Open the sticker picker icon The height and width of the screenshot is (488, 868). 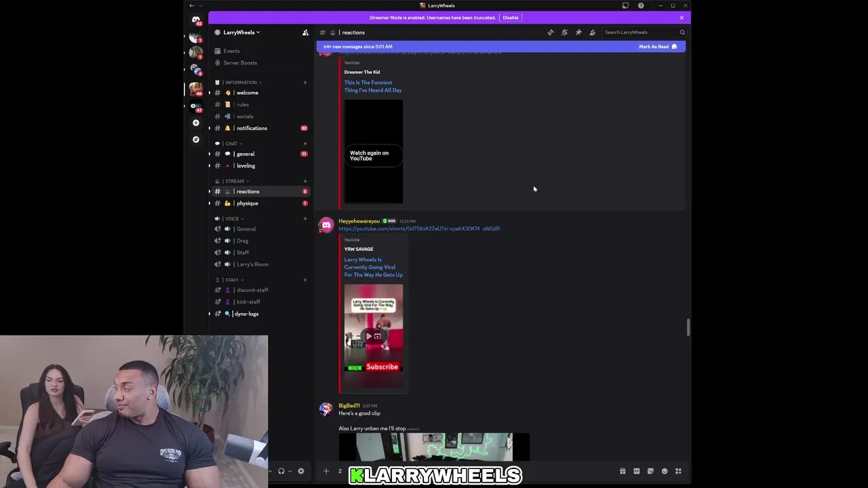(650, 471)
